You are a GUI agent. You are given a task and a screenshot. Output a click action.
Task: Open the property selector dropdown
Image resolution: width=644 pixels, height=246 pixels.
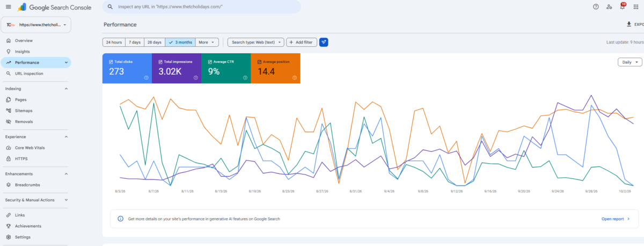36,25
